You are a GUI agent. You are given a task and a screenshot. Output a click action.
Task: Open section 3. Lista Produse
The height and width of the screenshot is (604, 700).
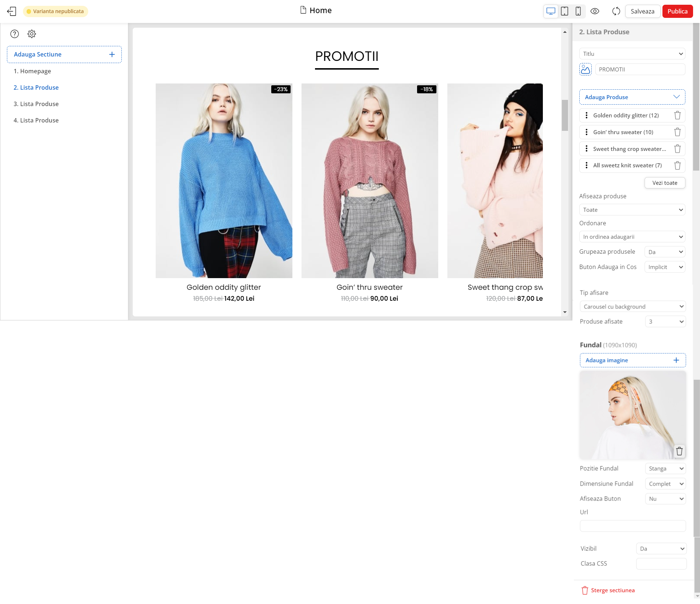[36, 104]
